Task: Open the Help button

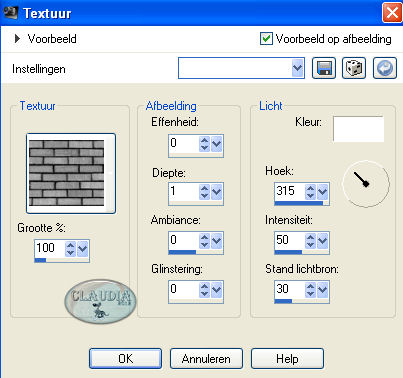Action: click(x=287, y=359)
